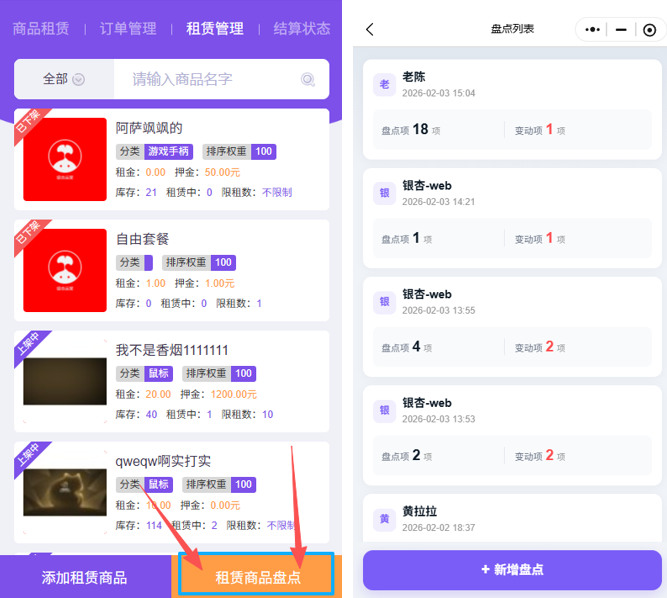Switch to the 结算状态 tab
Screen dimensions: 667x598
302,28
